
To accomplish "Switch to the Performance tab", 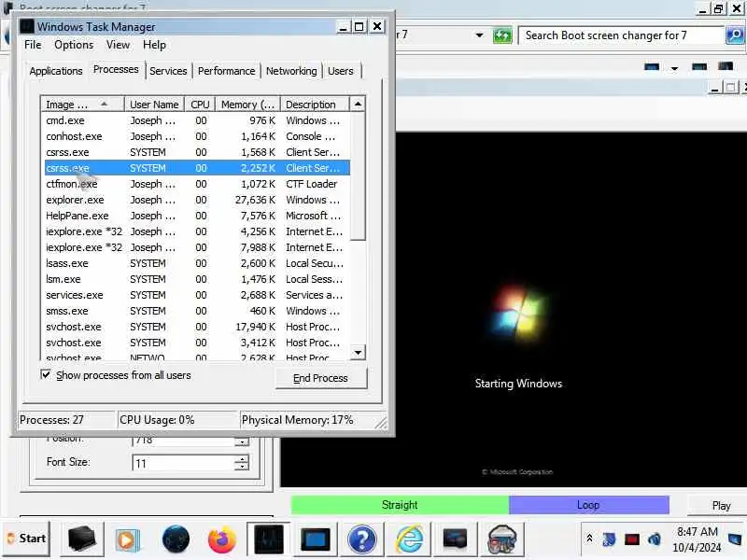I will coord(226,71).
